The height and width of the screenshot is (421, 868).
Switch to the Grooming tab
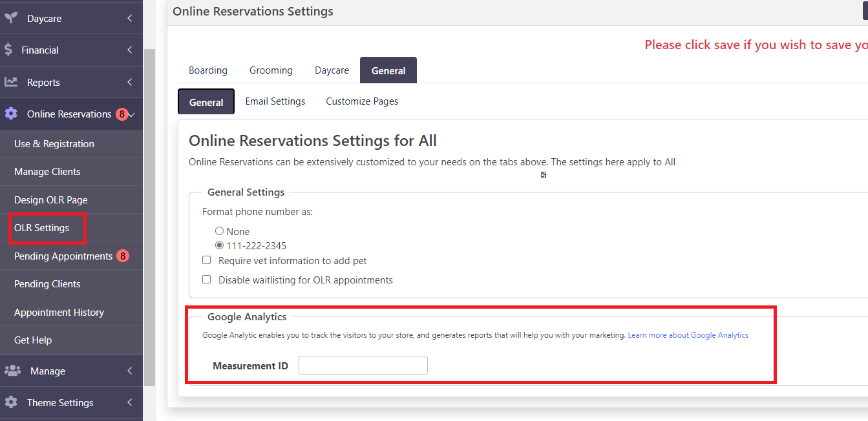pyautogui.click(x=271, y=70)
